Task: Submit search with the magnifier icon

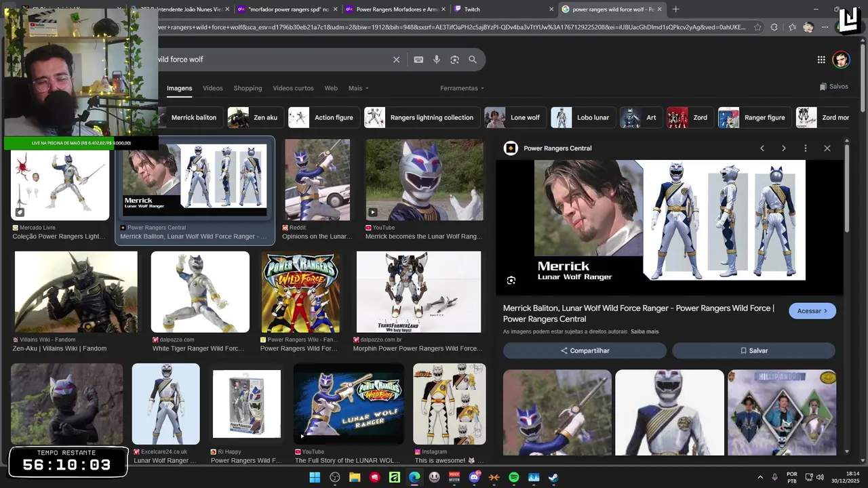Action: click(x=473, y=60)
